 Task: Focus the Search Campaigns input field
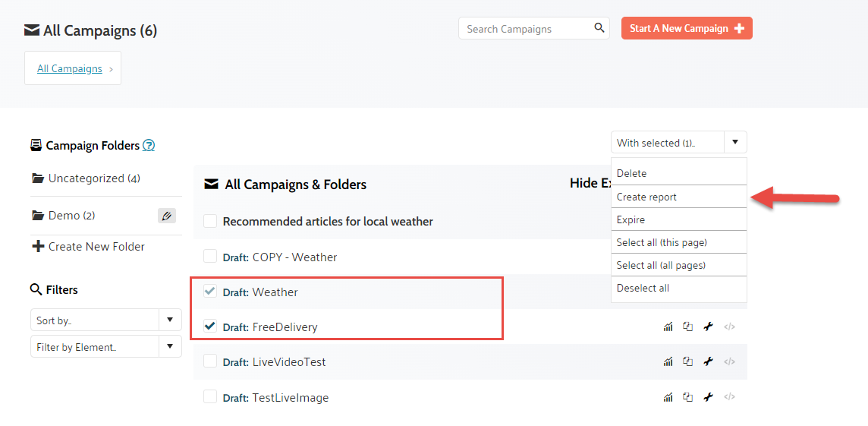(525, 29)
